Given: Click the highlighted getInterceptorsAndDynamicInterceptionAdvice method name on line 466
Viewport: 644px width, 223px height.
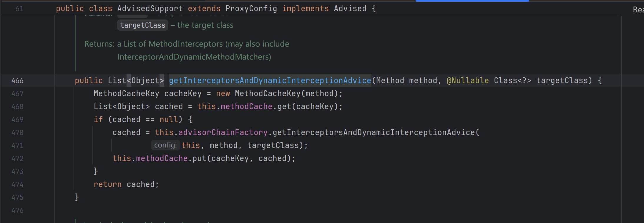Looking at the screenshot, I should (270, 81).
